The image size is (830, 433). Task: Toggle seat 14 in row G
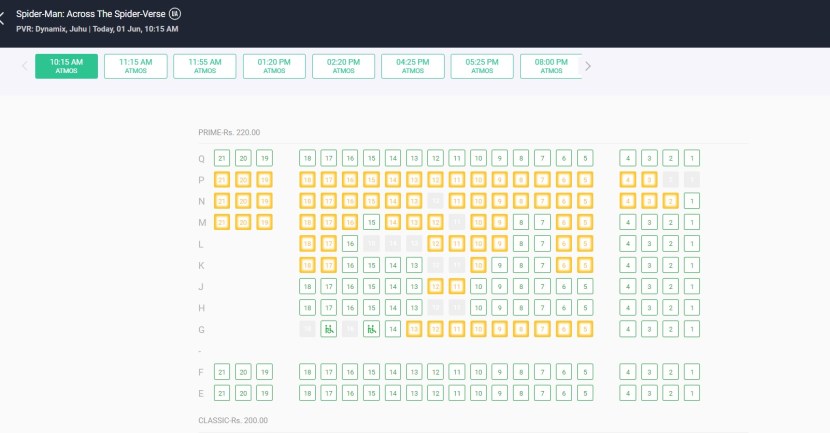point(392,329)
